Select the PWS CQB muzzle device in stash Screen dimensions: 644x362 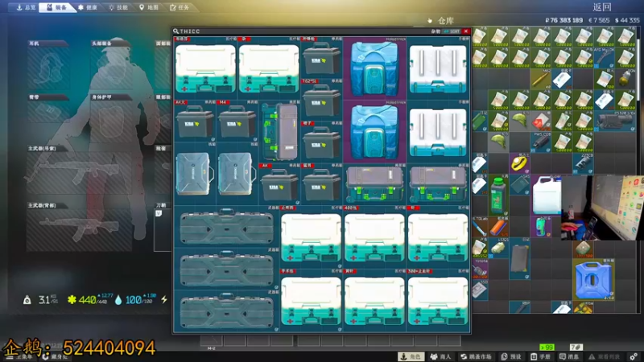(x=540, y=142)
